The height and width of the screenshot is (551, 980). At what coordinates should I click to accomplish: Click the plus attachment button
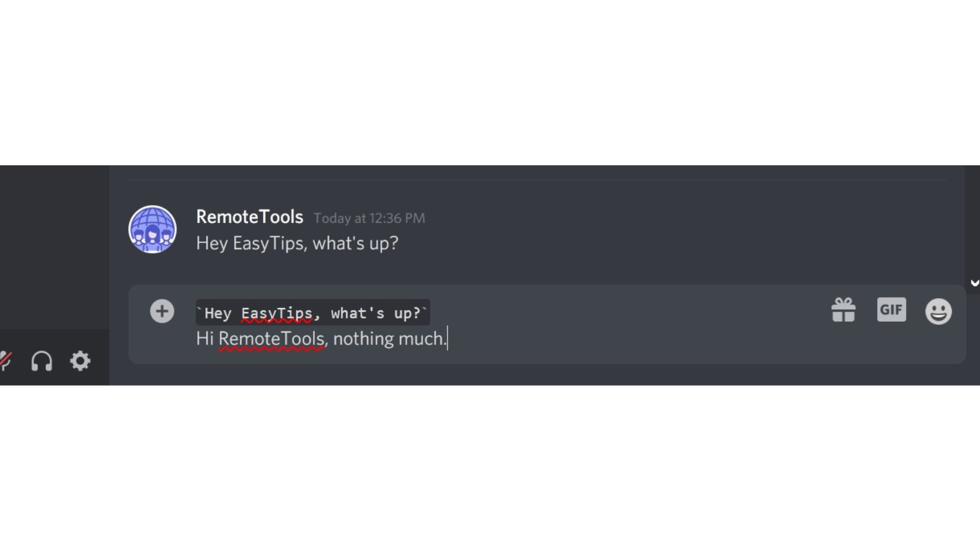click(x=162, y=311)
